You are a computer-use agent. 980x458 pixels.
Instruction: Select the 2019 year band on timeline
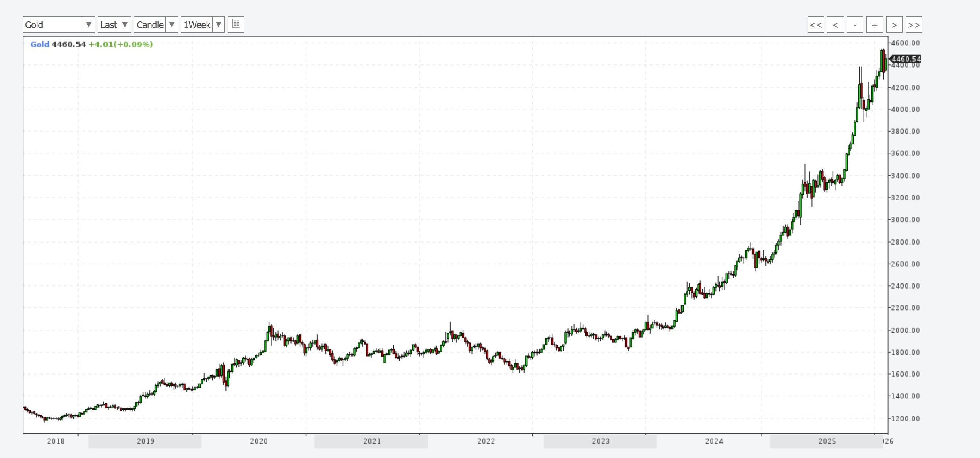pyautogui.click(x=145, y=441)
